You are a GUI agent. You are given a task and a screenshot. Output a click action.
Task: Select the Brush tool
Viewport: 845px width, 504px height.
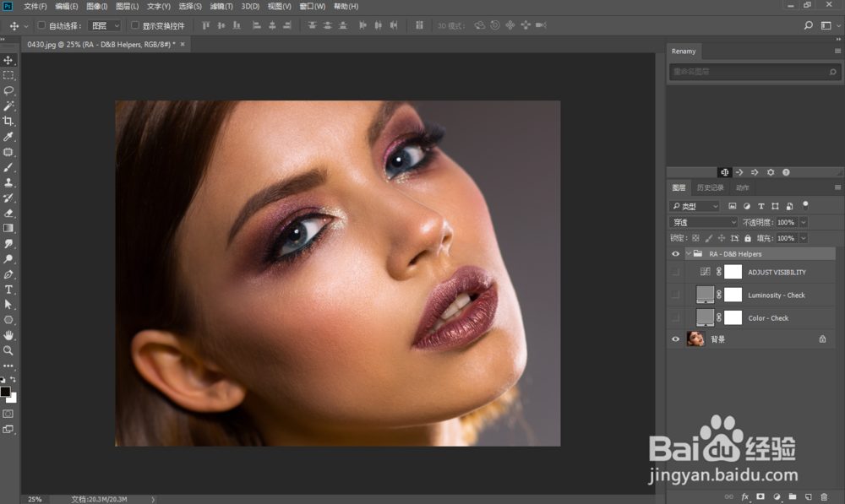point(8,167)
